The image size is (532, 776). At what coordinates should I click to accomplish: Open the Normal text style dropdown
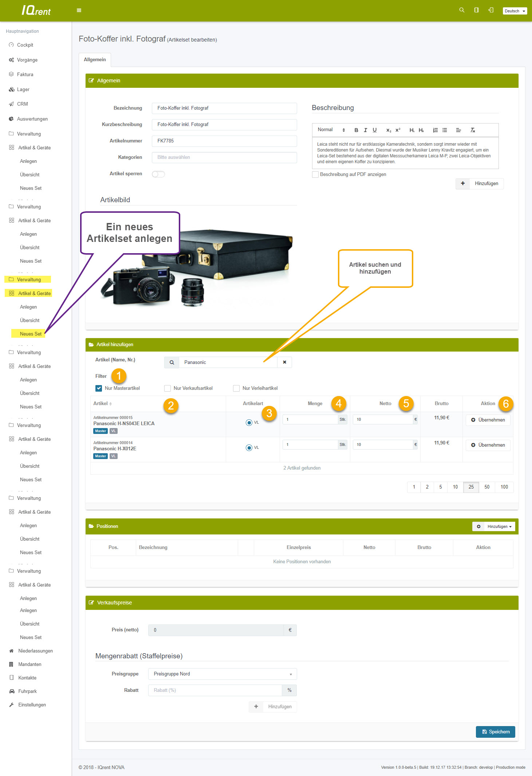pos(331,130)
